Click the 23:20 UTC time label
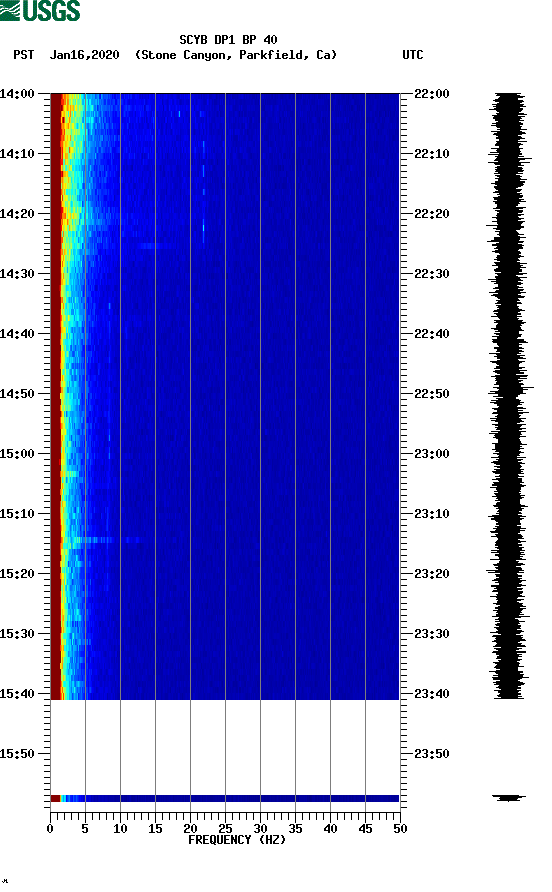Image resolution: width=552 pixels, height=892 pixels. pos(432,573)
